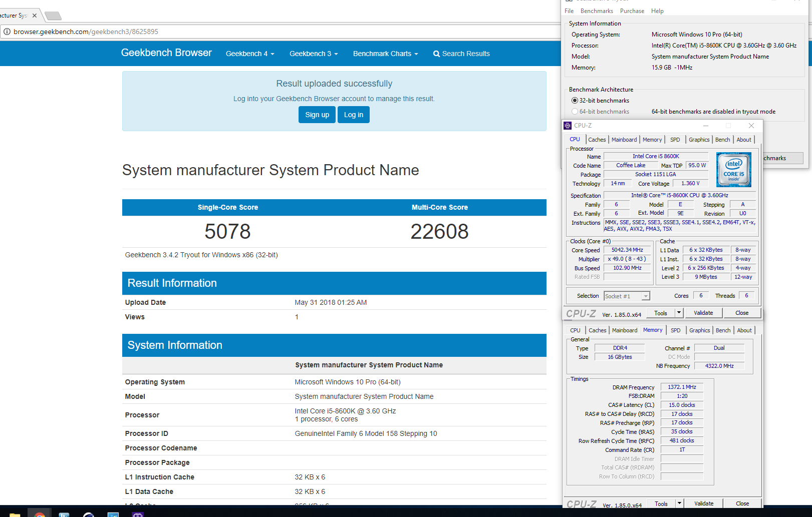Switch to Mainboard tab in upper CPU-Z window
Viewport: 812px width, 517px height.
pos(624,140)
